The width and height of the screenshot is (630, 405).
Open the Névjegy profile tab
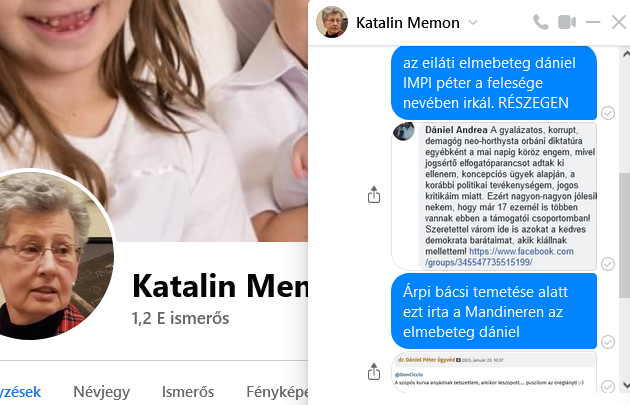(x=102, y=392)
